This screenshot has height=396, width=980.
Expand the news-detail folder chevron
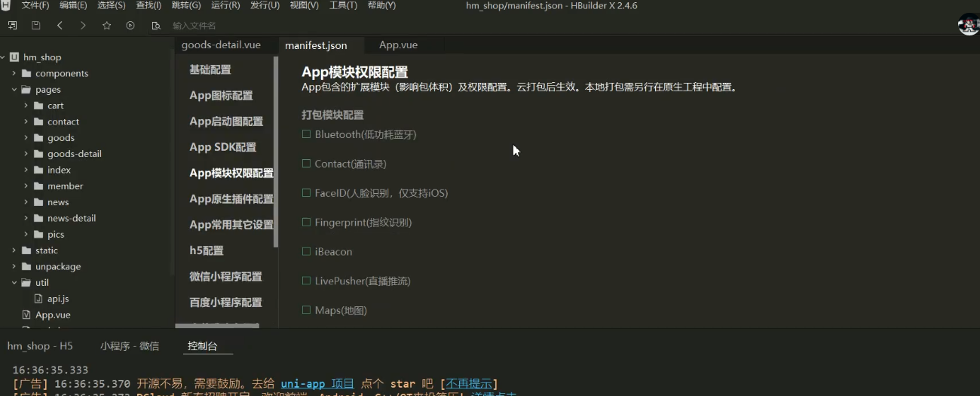[26, 218]
